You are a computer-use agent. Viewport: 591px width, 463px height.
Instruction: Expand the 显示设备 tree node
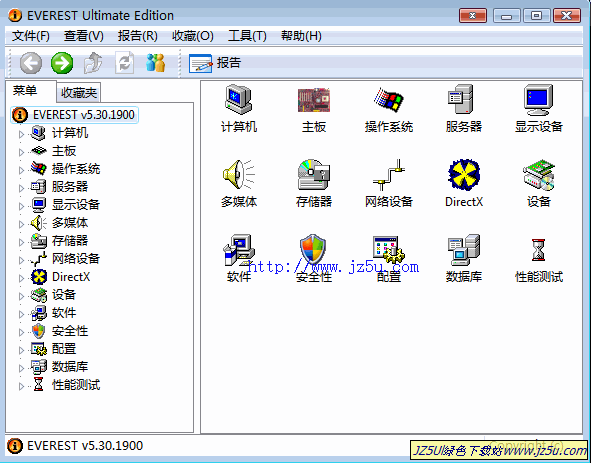pos(21,206)
